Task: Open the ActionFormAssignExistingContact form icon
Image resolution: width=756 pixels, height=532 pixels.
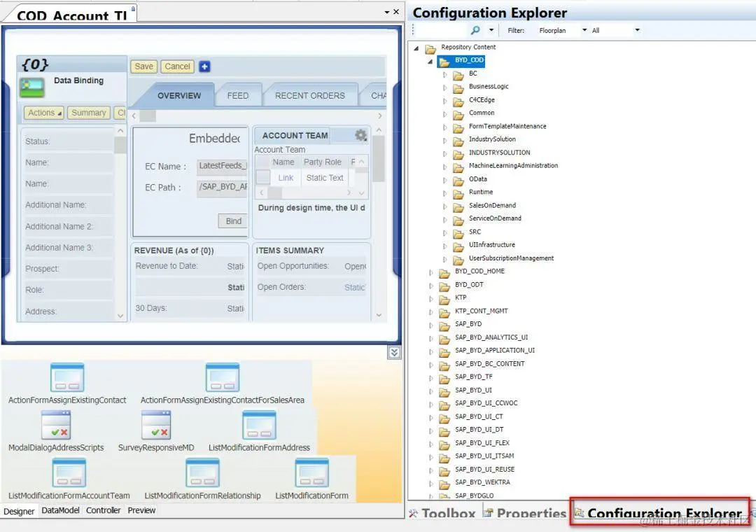Action: 67,378
